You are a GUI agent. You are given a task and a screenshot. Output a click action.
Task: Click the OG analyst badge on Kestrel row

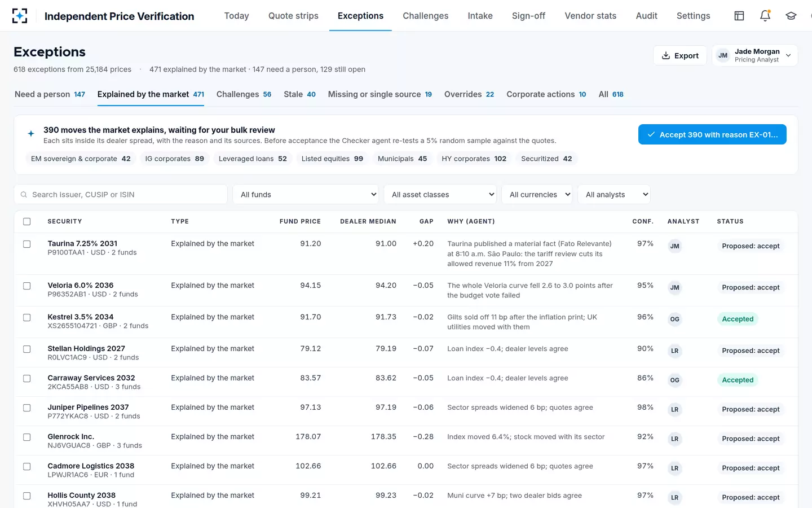(674, 319)
